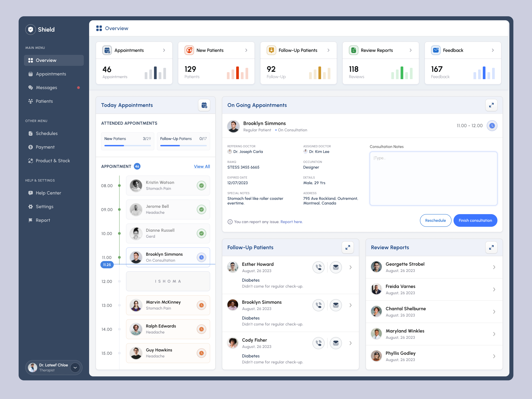Click into the Consultation Notes text field
This screenshot has width=532, height=399.
tap(433, 178)
